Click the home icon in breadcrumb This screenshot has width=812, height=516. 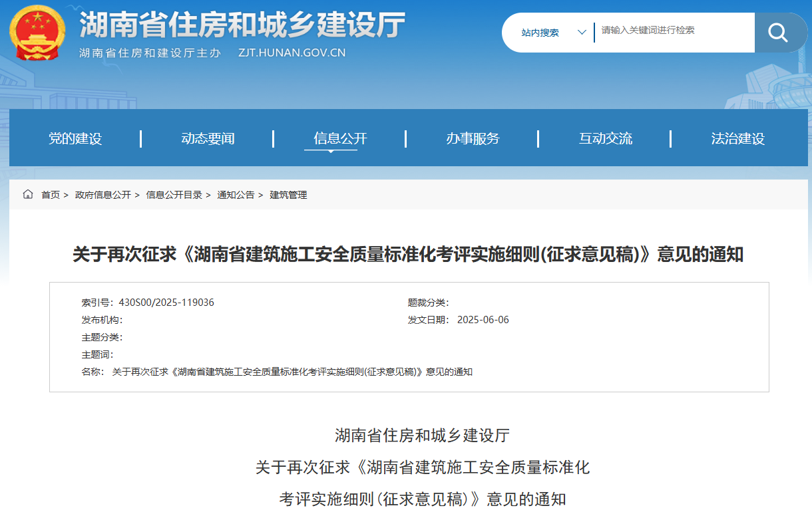coord(28,195)
